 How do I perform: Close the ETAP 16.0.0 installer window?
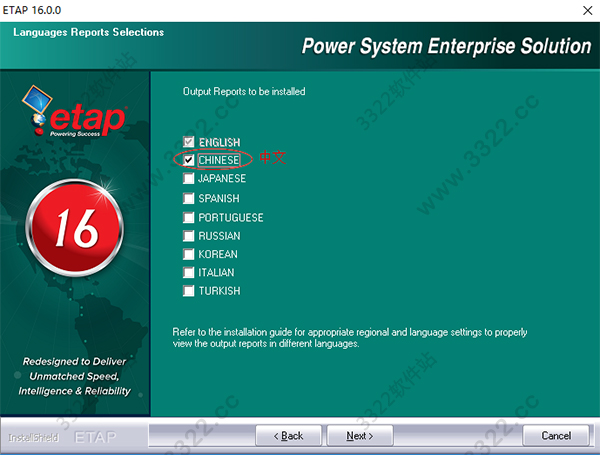click(x=587, y=10)
